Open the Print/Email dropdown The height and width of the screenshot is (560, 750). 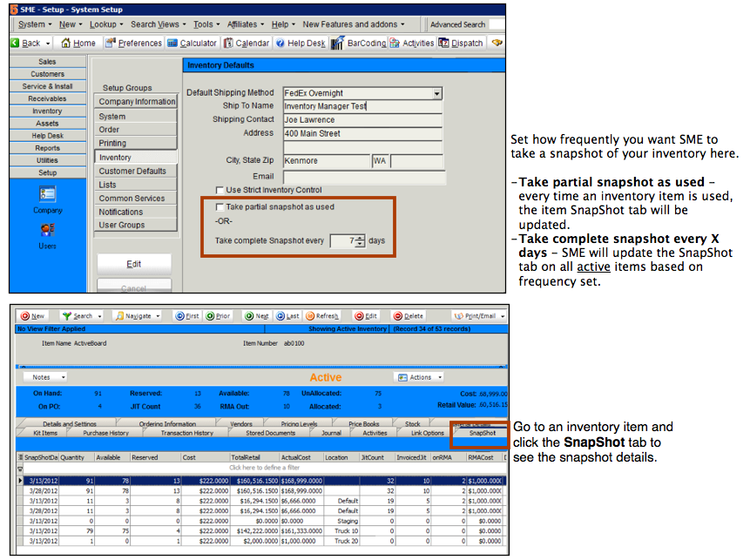point(503,316)
